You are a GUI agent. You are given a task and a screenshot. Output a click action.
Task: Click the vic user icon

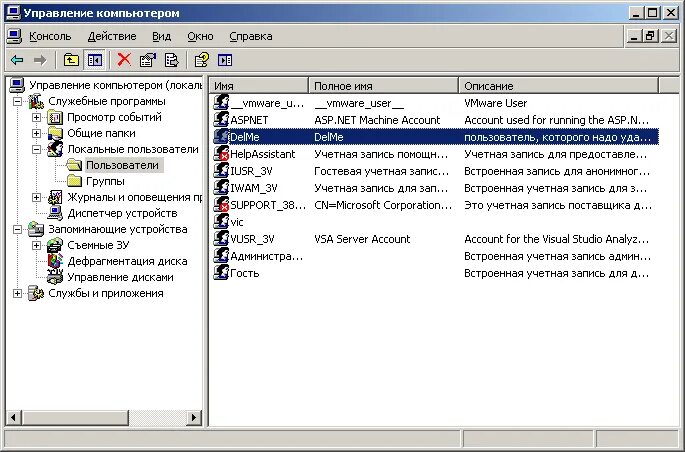[221, 222]
